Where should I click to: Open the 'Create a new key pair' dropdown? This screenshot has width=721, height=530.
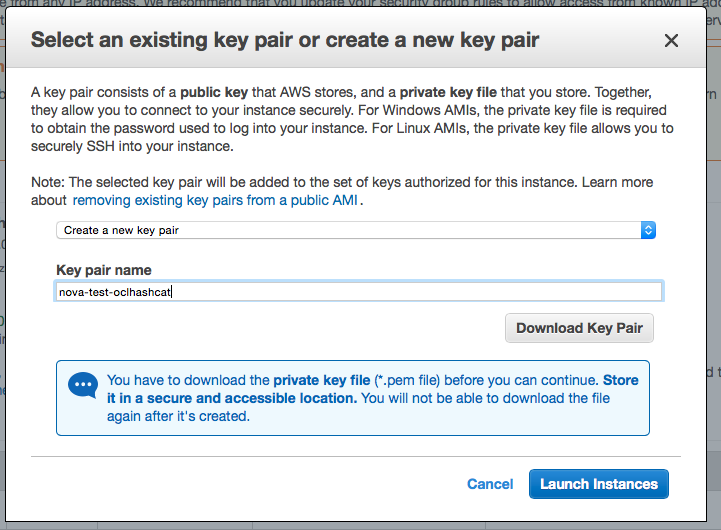(x=356, y=230)
